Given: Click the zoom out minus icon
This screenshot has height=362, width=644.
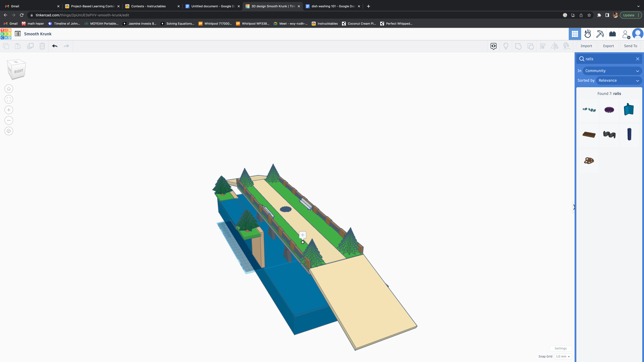Looking at the screenshot, I should pyautogui.click(x=9, y=120).
